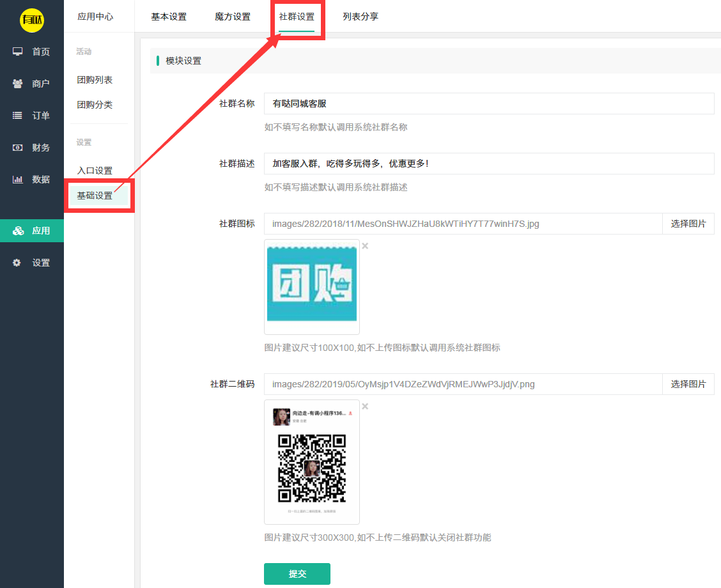Switch to 社群设置 tab
721x588 pixels.
point(297,17)
